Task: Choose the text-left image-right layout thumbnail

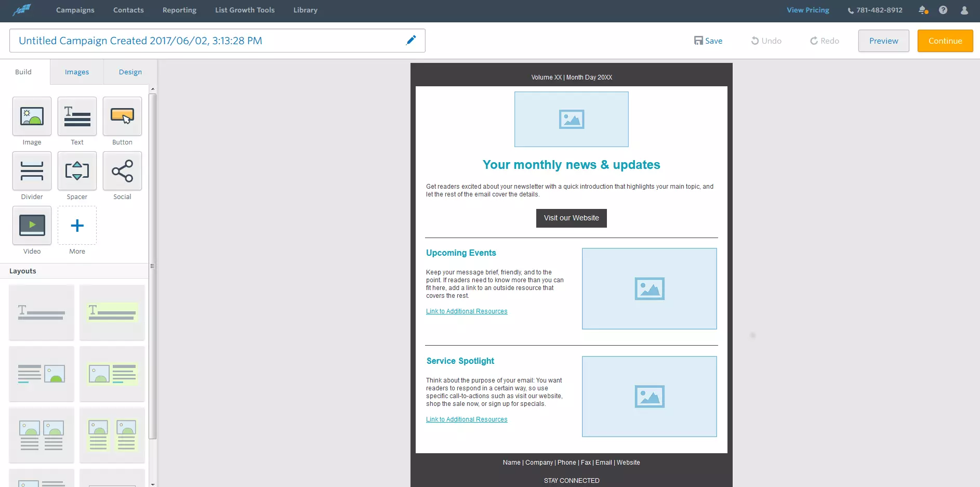Action: pyautogui.click(x=42, y=374)
